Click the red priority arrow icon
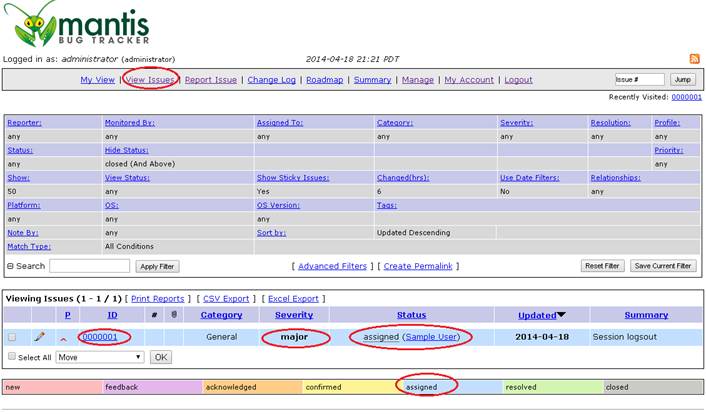This screenshot has height=414, width=706. [65, 338]
